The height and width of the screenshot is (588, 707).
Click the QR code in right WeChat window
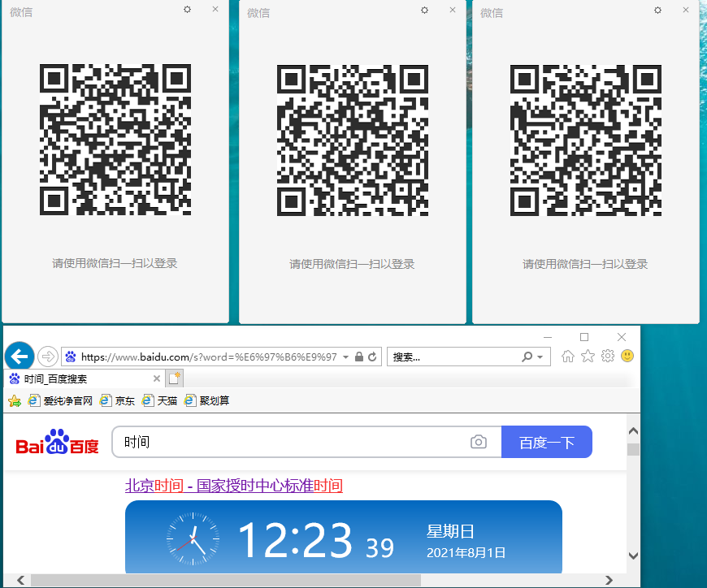[x=586, y=141]
